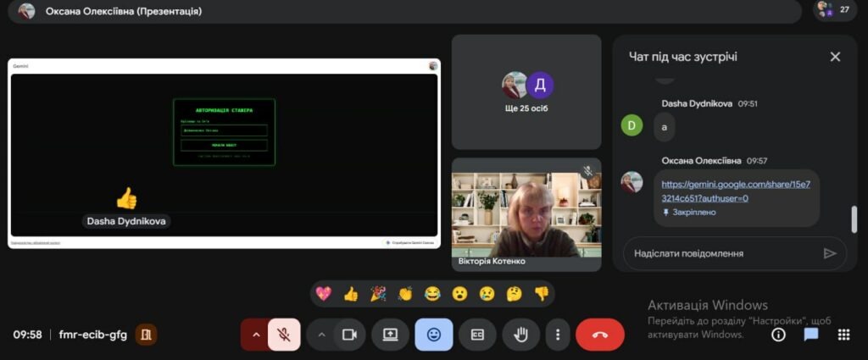Open more options three-dot menu
Image resolution: width=868 pixels, height=360 pixels.
point(557,335)
